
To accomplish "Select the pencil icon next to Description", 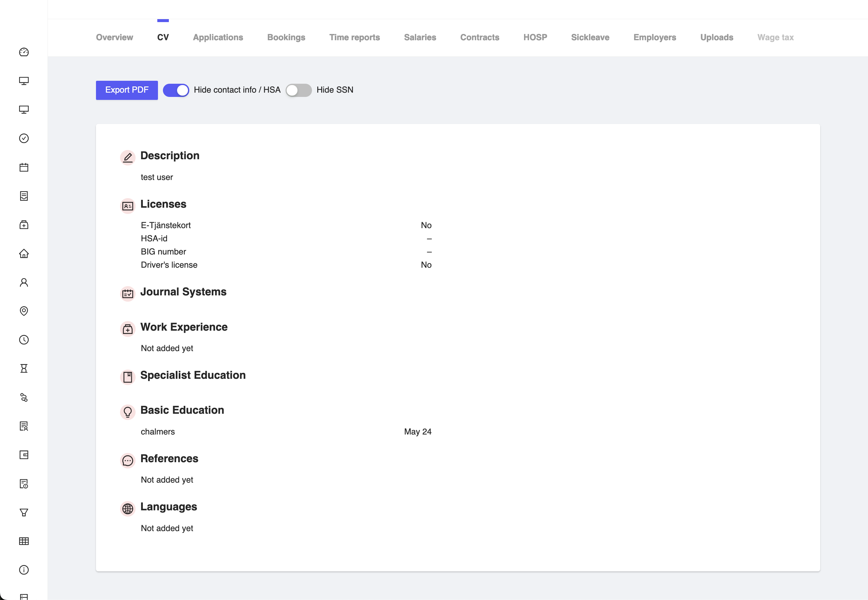I will [x=128, y=158].
